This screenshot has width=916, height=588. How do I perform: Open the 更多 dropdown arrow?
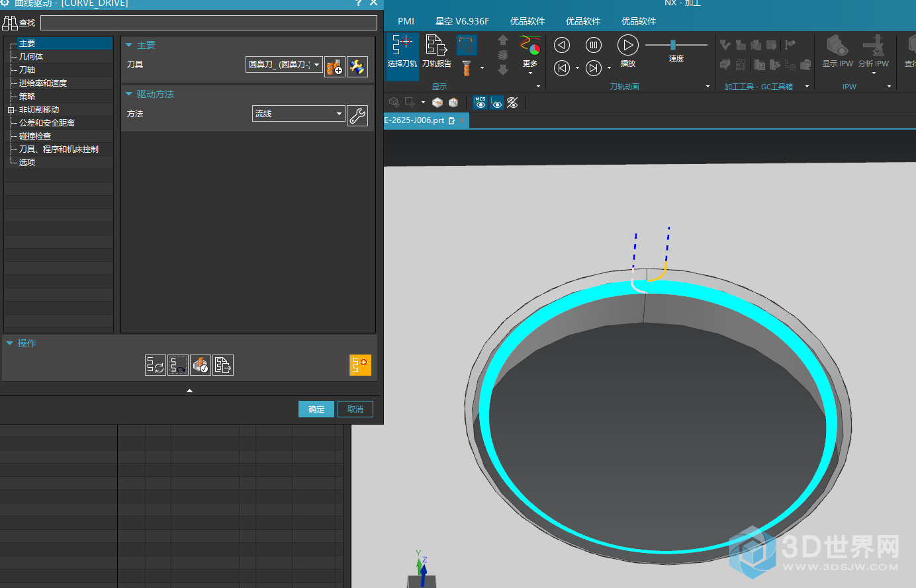(x=530, y=73)
